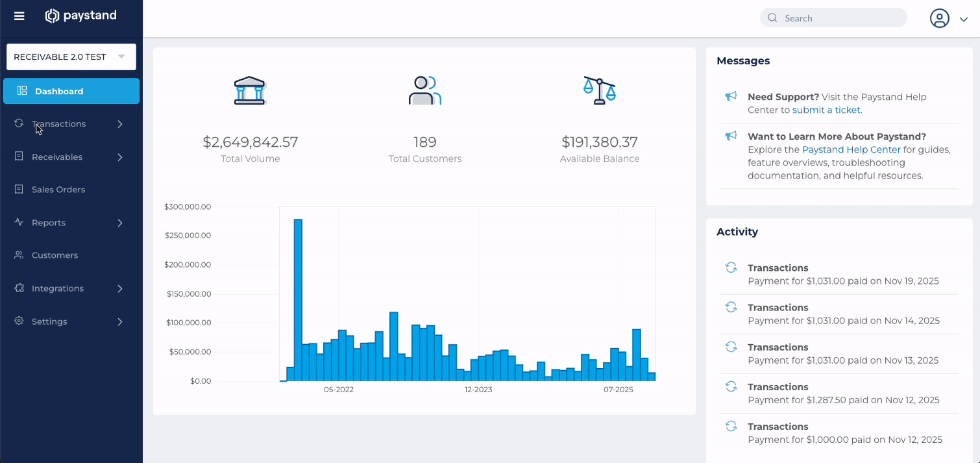Open the RECEIVABLE 2.0 TEST account dropdown

point(71,57)
